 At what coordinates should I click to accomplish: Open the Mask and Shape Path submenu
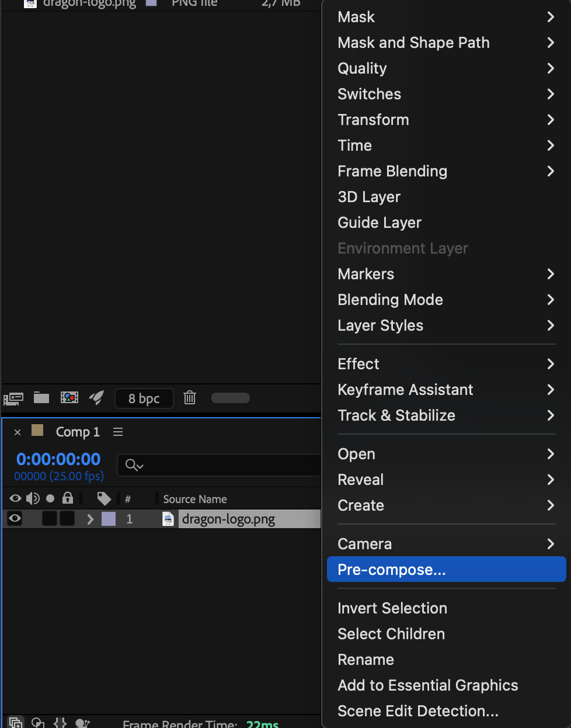click(x=446, y=43)
